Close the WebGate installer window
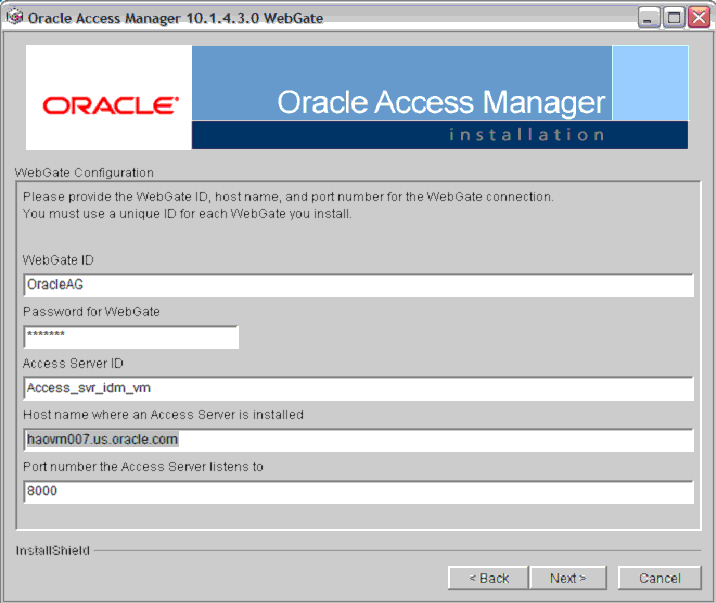Viewport: 716px width, 603px height. pos(699,17)
